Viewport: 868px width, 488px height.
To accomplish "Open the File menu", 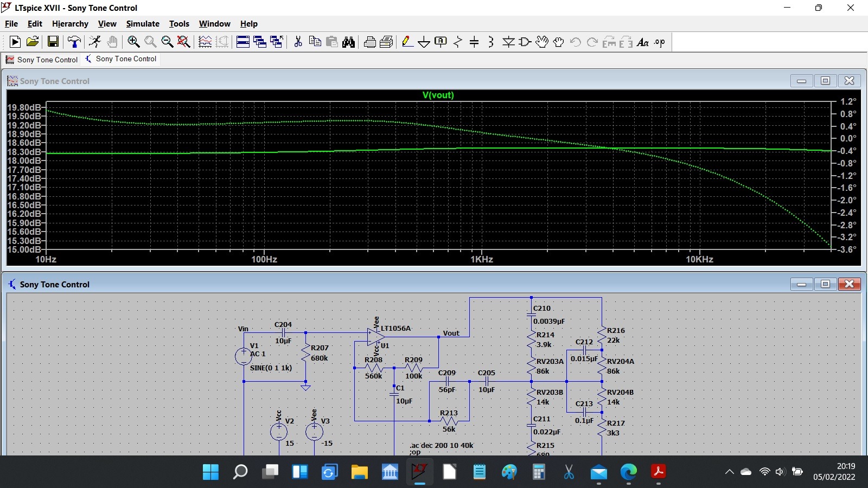I will [11, 24].
